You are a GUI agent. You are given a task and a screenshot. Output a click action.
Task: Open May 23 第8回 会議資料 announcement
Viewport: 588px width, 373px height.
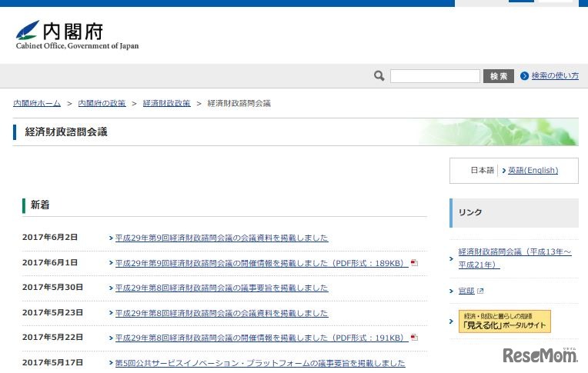coord(222,313)
